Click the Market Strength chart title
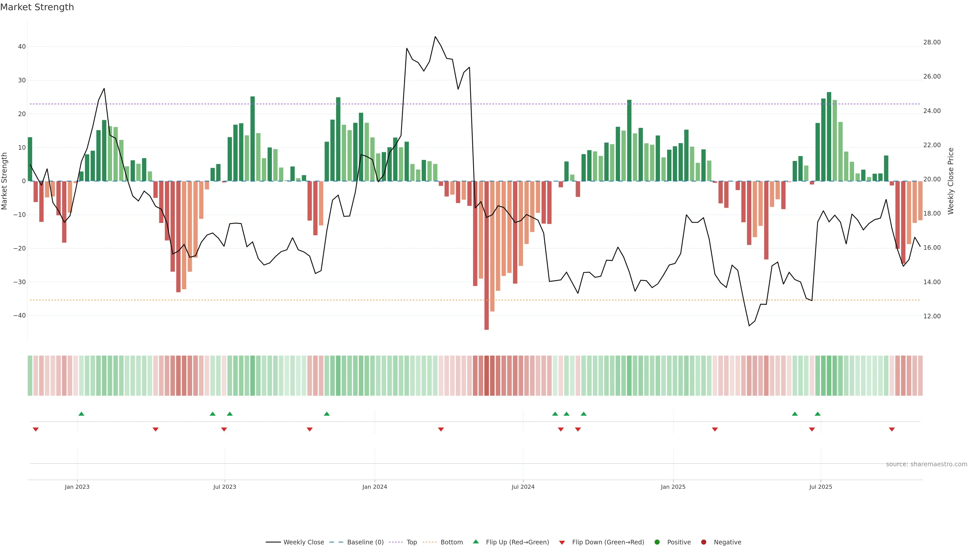980x551 pixels. tap(37, 7)
